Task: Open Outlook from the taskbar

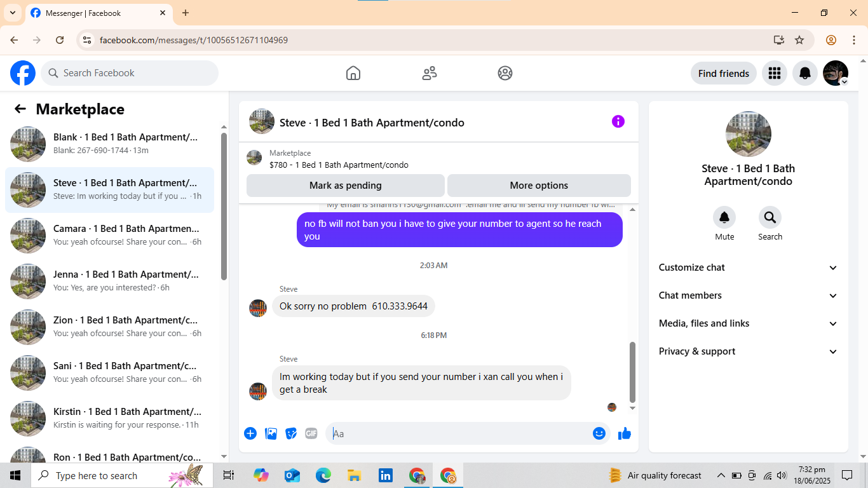Action: [292, 475]
